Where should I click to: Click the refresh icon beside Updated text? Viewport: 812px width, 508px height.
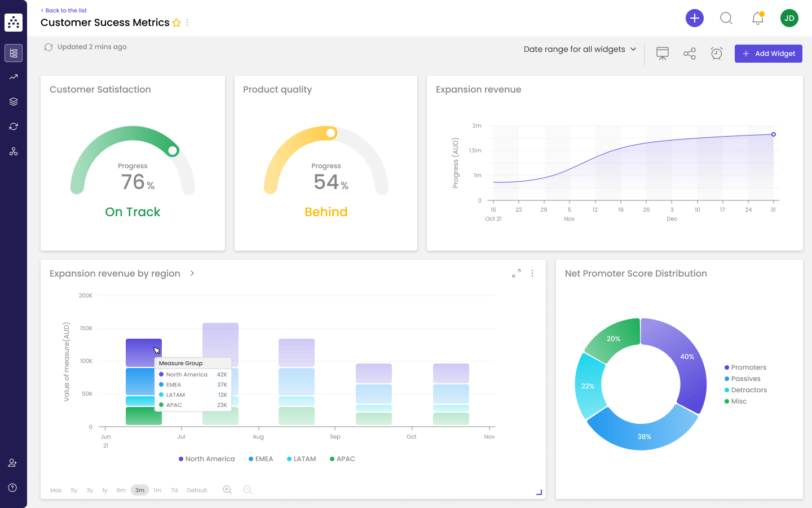[x=48, y=47]
